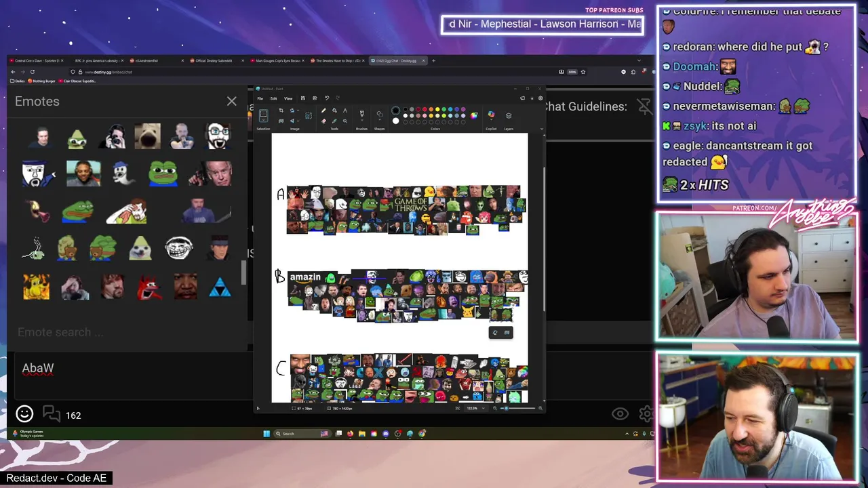Expand the Shapes dropdown in Paint
The height and width of the screenshot is (488, 868).
pyautogui.click(x=380, y=120)
